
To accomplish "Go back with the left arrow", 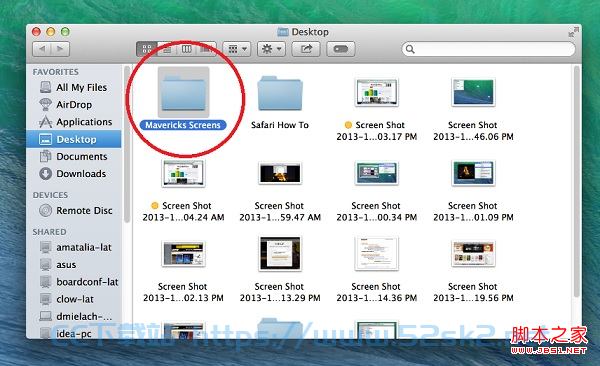I will click(42, 49).
